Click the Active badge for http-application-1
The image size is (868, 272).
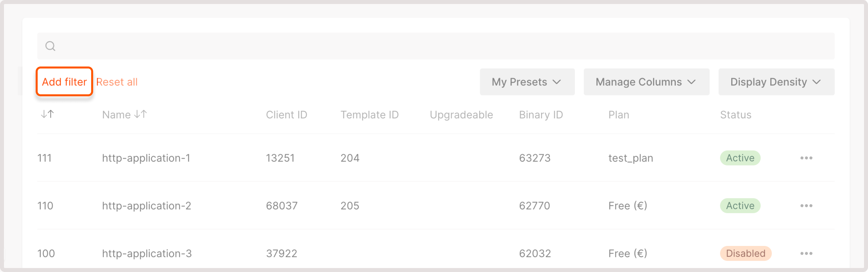[x=740, y=158]
